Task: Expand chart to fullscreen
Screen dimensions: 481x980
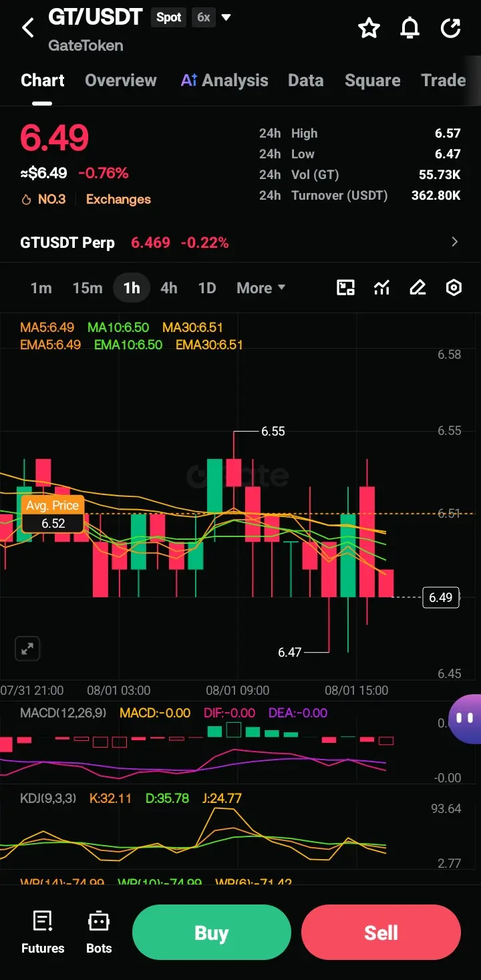Action: tap(27, 649)
